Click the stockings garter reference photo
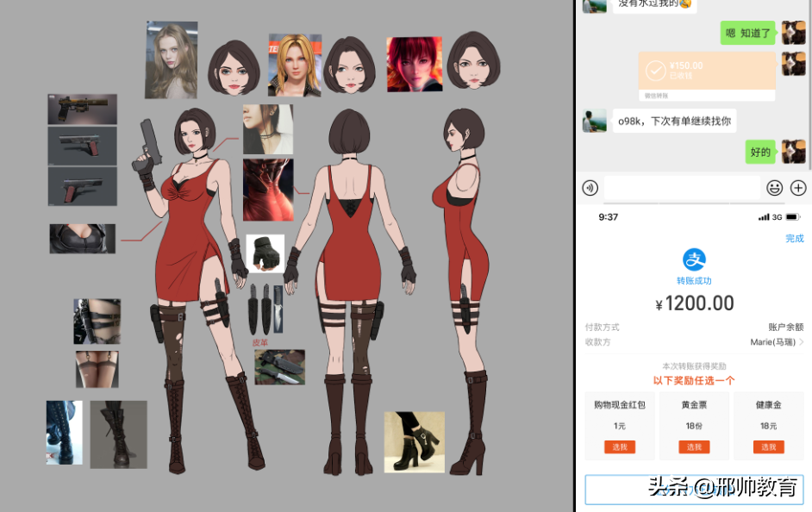The image size is (812, 512). [97, 369]
